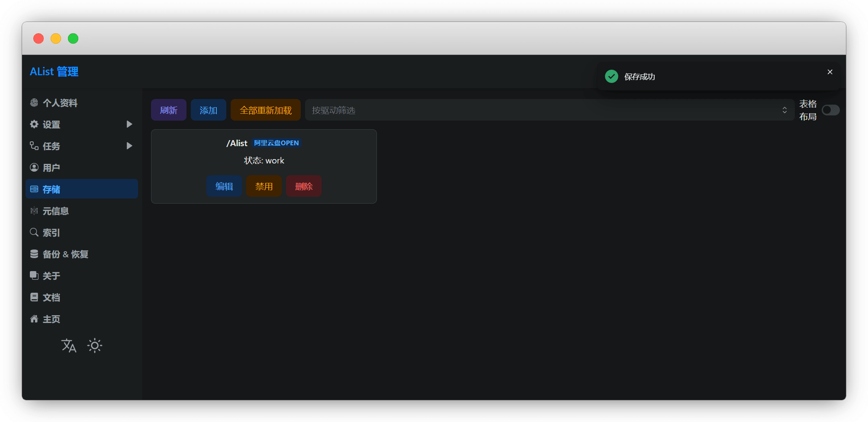Image resolution: width=868 pixels, height=422 pixels.
Task: Click the green macOS zoom button
Action: coord(73,38)
